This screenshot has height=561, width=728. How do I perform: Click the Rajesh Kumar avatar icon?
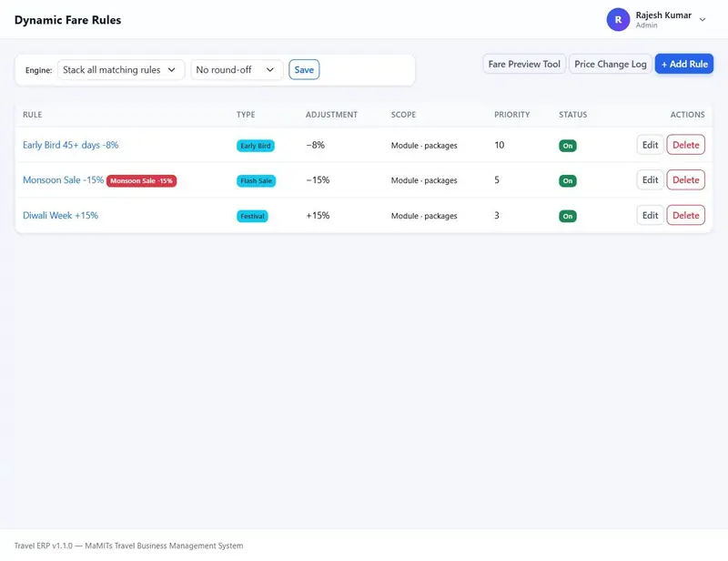click(618, 19)
